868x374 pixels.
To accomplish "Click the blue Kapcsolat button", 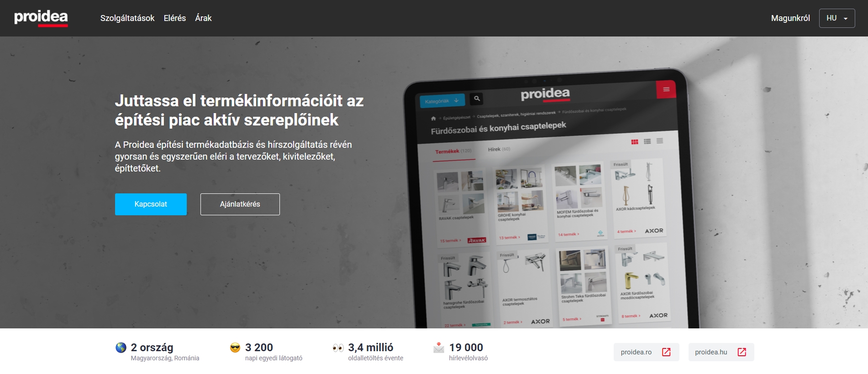I will 151,204.
